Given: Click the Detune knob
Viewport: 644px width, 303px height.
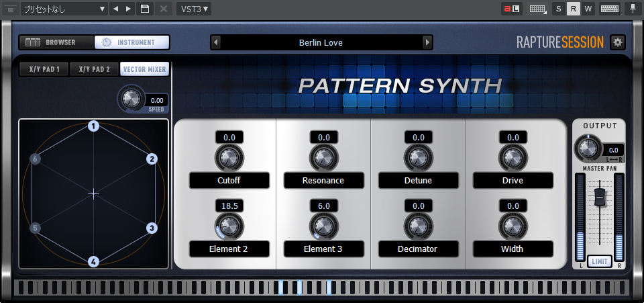Looking at the screenshot, I should click(x=418, y=159).
